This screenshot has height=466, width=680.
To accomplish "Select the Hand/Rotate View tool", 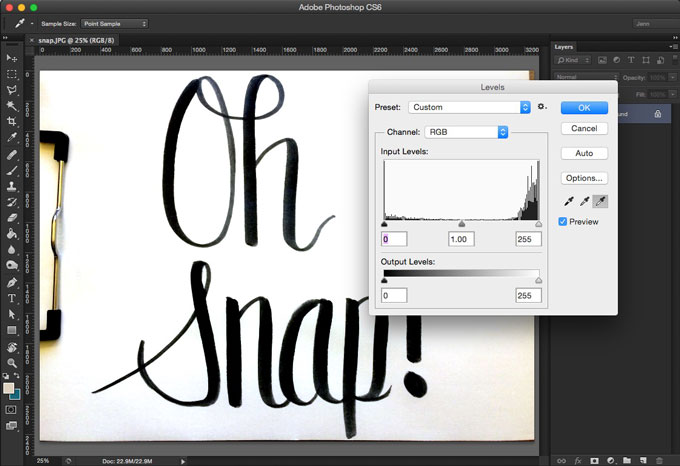I will [12, 347].
